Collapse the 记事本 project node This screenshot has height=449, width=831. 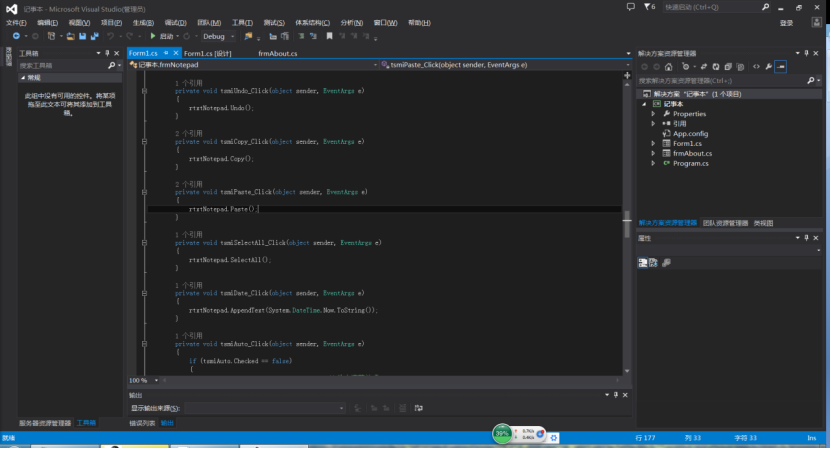[x=644, y=104]
